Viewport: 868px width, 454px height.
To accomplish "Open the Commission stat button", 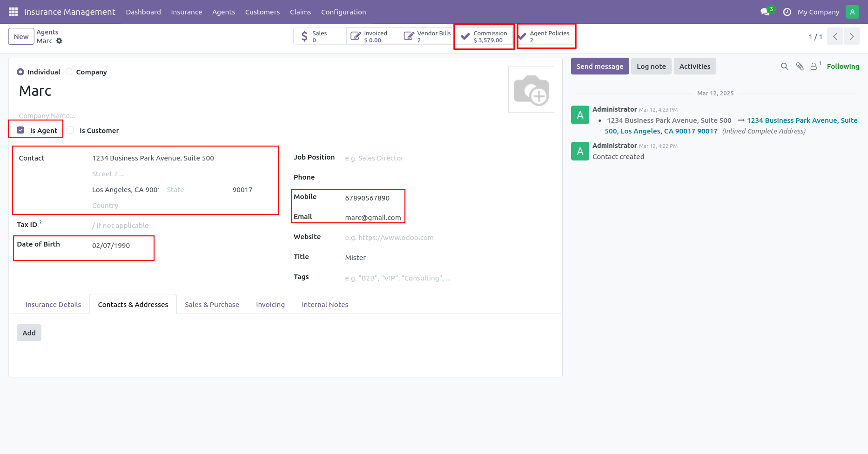I will 484,37.
